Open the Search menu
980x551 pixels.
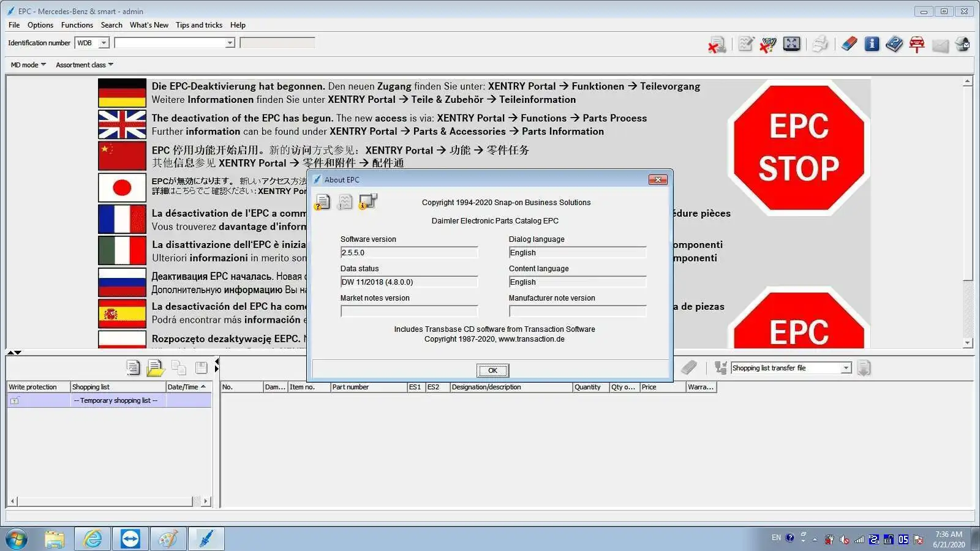click(x=111, y=25)
